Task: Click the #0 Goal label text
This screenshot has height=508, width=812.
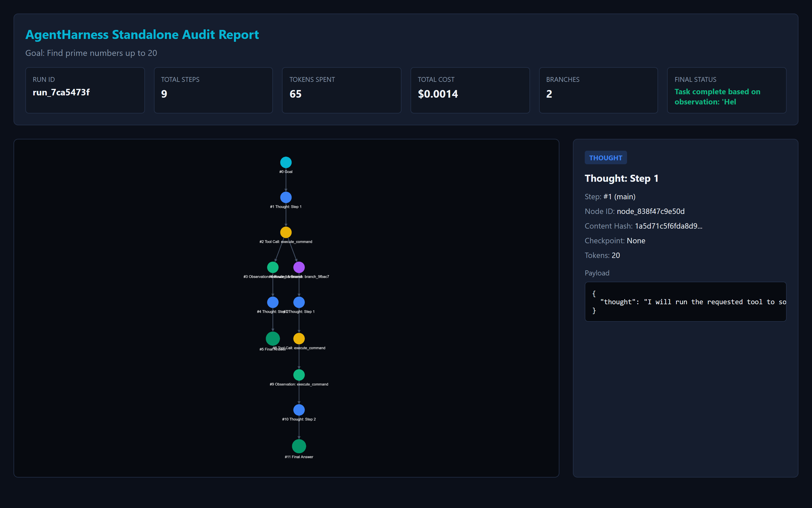Action: point(286,172)
